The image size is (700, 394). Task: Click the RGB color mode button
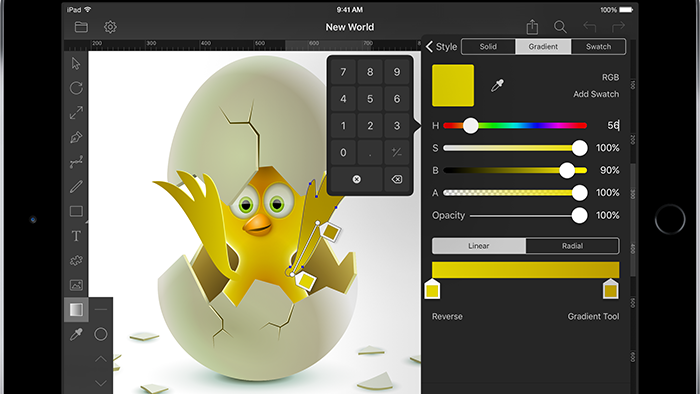(610, 78)
